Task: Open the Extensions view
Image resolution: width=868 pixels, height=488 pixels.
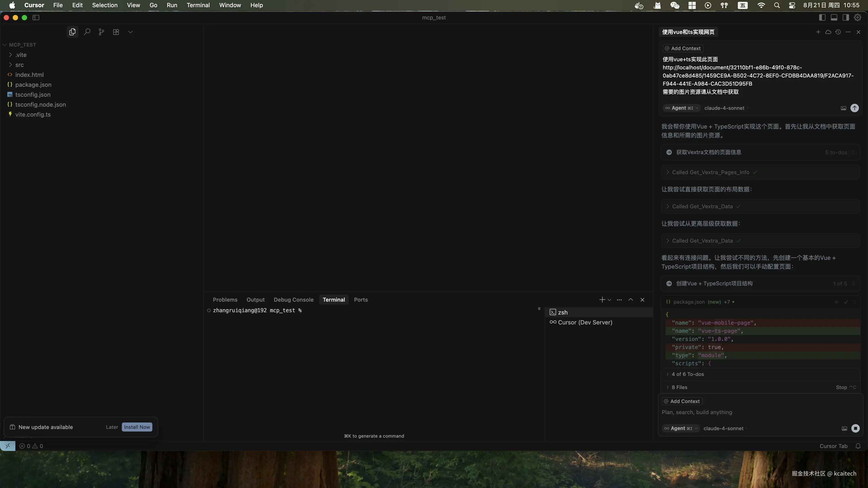Action: pyautogui.click(x=116, y=32)
